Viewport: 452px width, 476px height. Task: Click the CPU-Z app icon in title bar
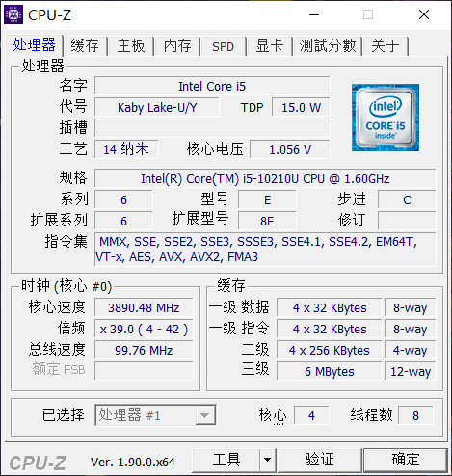pyautogui.click(x=13, y=14)
